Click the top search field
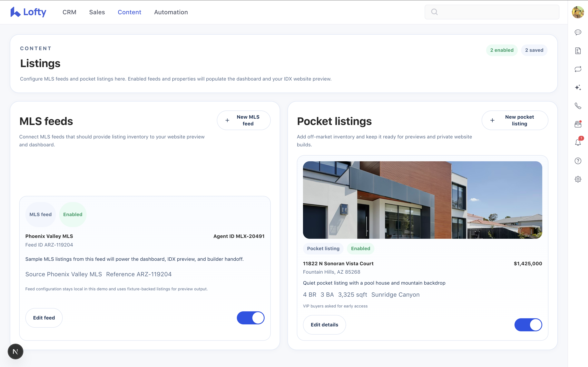Screen dimensions: 588x367 point(492,12)
